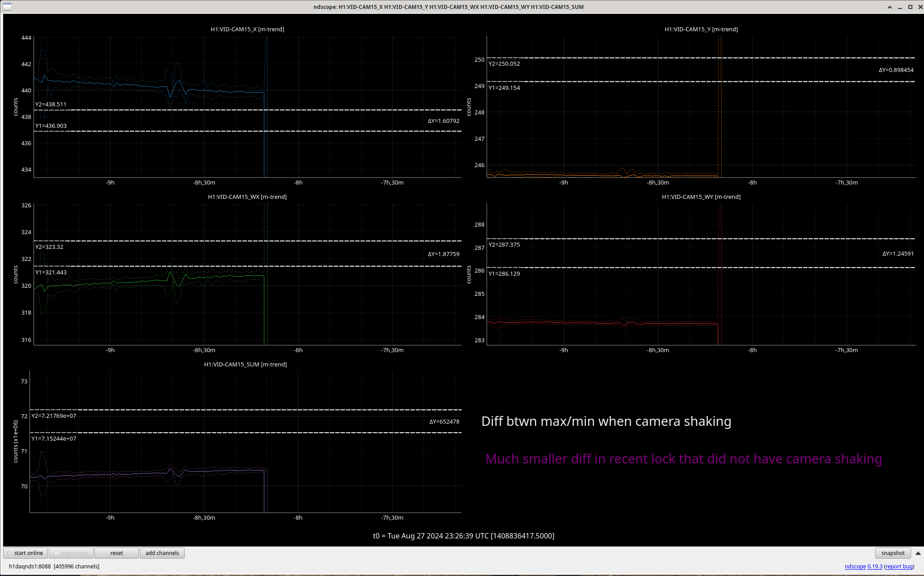Click the ΔY=1.60792 label in CAM15_X
Screen dimensions: 924x576
[x=443, y=121]
